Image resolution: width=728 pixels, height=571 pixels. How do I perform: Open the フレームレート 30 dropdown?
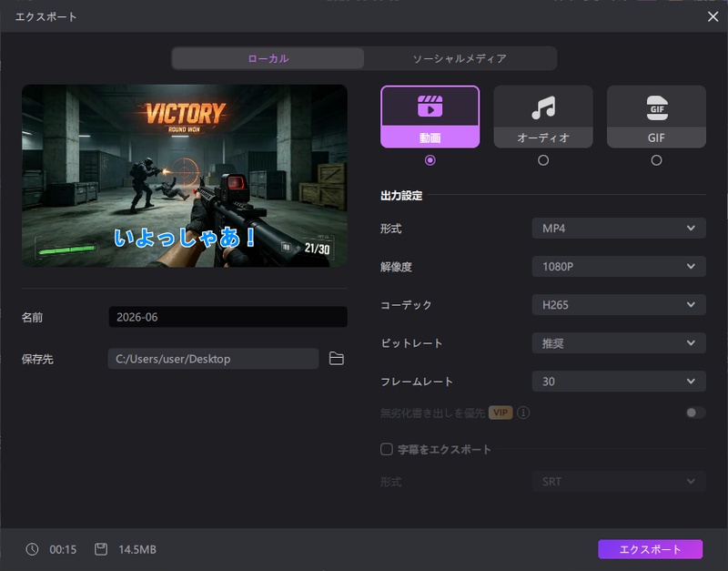click(619, 382)
